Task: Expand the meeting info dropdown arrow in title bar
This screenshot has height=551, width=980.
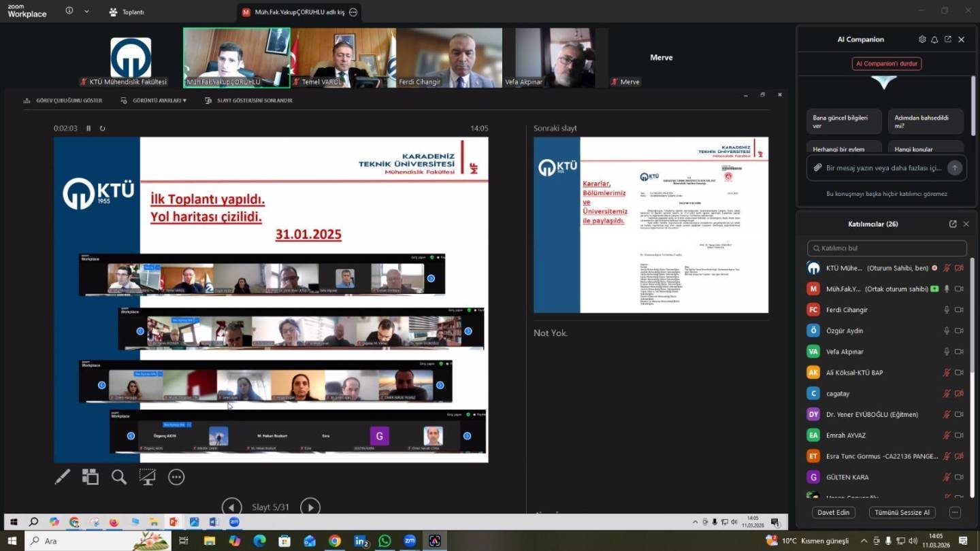Action: pyautogui.click(x=86, y=12)
